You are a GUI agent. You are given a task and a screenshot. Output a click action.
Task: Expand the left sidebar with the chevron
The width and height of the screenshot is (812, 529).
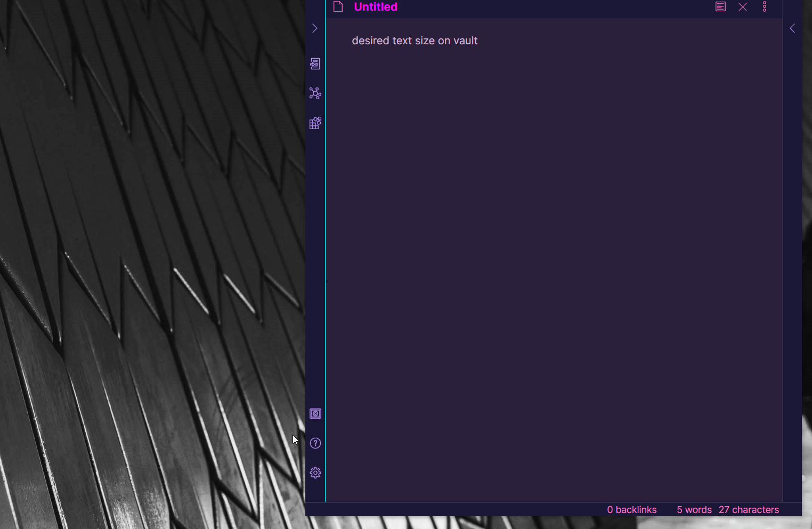pyautogui.click(x=314, y=28)
